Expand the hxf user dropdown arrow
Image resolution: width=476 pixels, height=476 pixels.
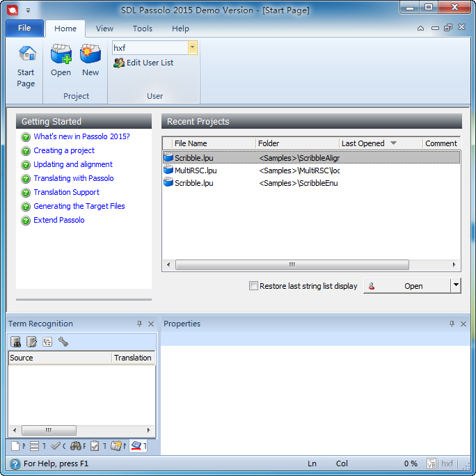click(x=193, y=47)
